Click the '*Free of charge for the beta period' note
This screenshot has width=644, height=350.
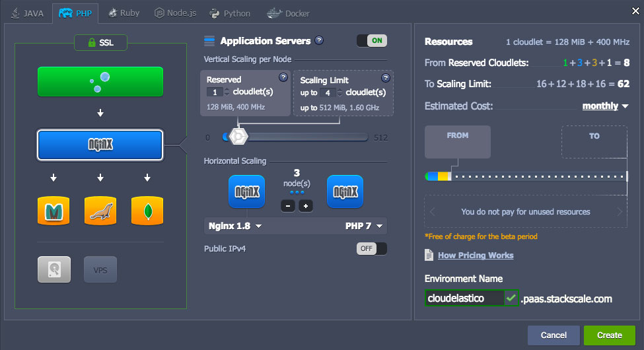pyautogui.click(x=481, y=236)
